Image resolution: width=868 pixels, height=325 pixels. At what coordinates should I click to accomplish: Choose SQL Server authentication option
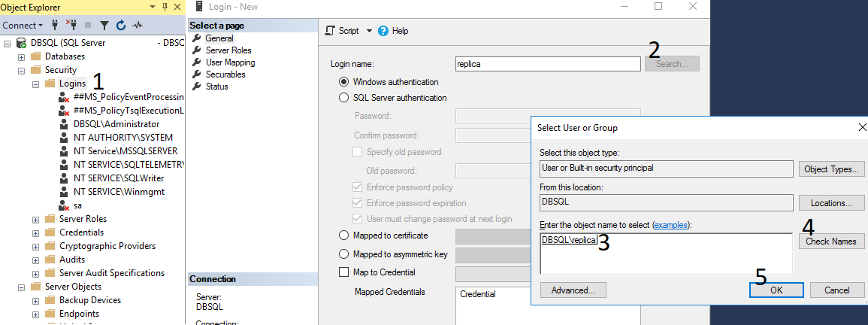click(344, 98)
